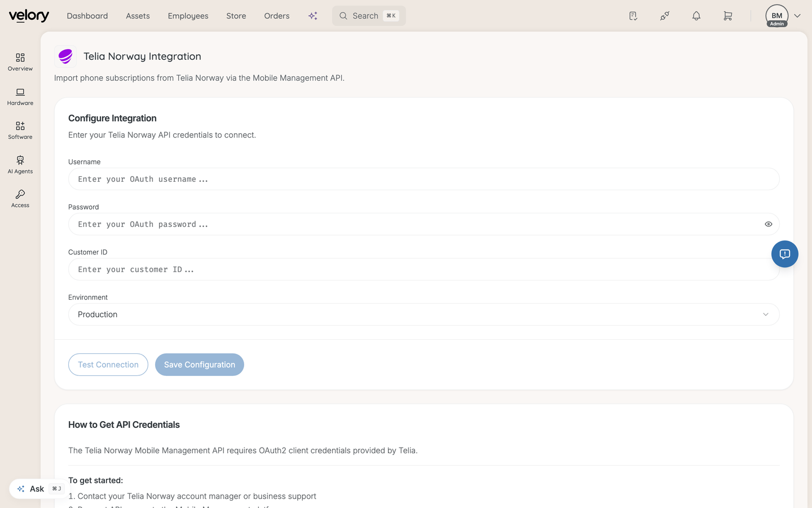The image size is (812, 508).
Task: Click the 'How to Get API Credentials' heading
Action: (124, 424)
